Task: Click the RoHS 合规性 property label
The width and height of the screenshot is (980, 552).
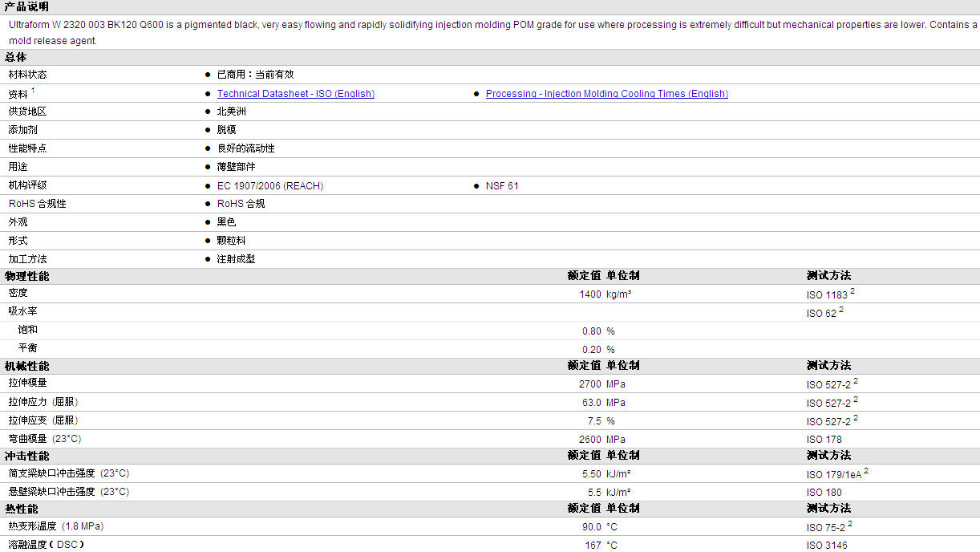Action: point(38,204)
